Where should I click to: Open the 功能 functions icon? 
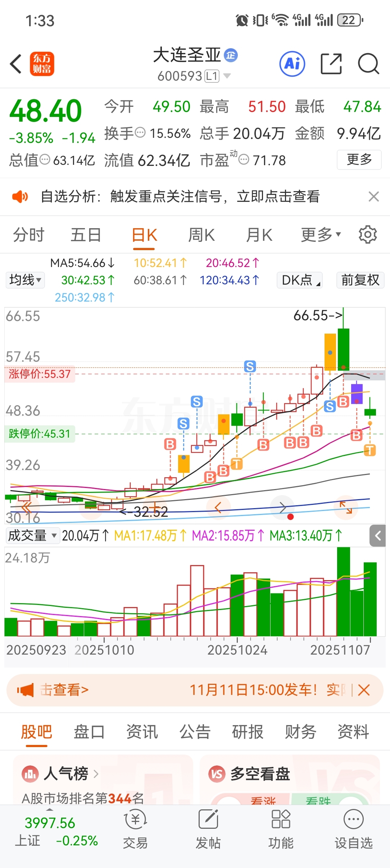click(281, 819)
